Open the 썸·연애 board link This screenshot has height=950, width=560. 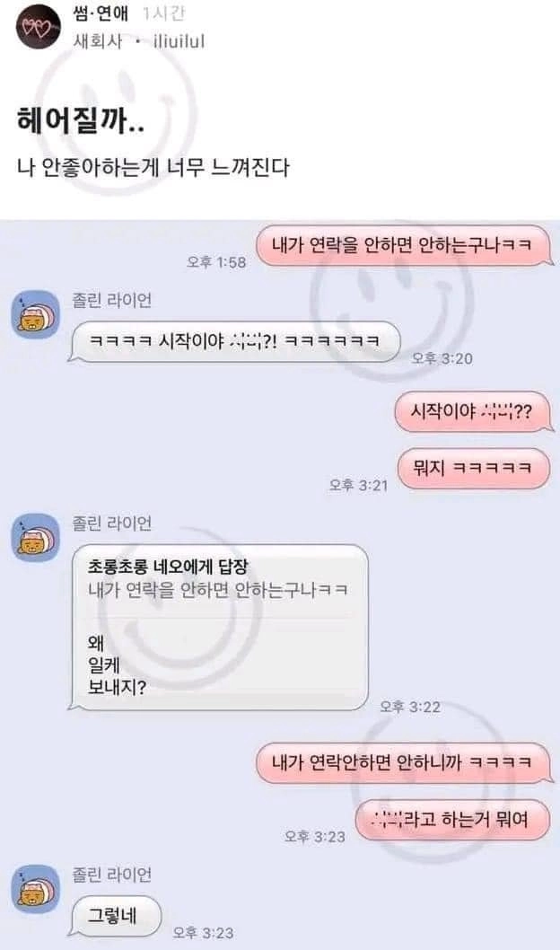point(101,14)
